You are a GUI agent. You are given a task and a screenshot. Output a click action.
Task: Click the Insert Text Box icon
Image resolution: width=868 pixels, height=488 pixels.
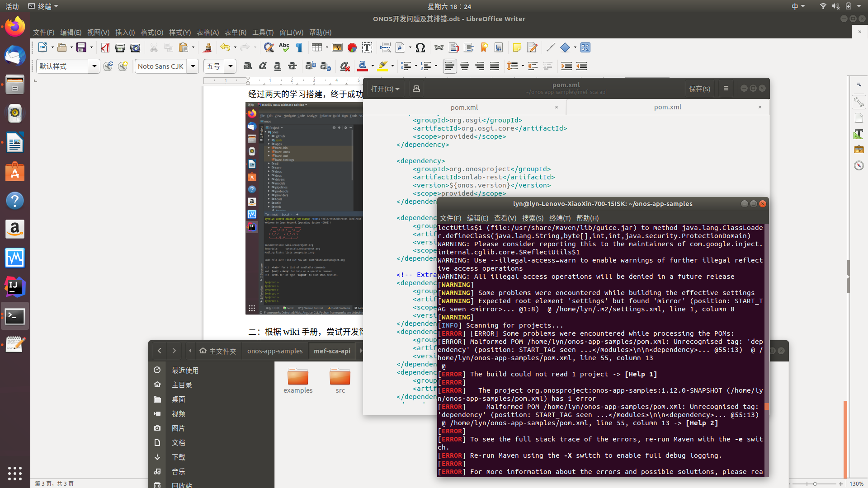pos(367,47)
